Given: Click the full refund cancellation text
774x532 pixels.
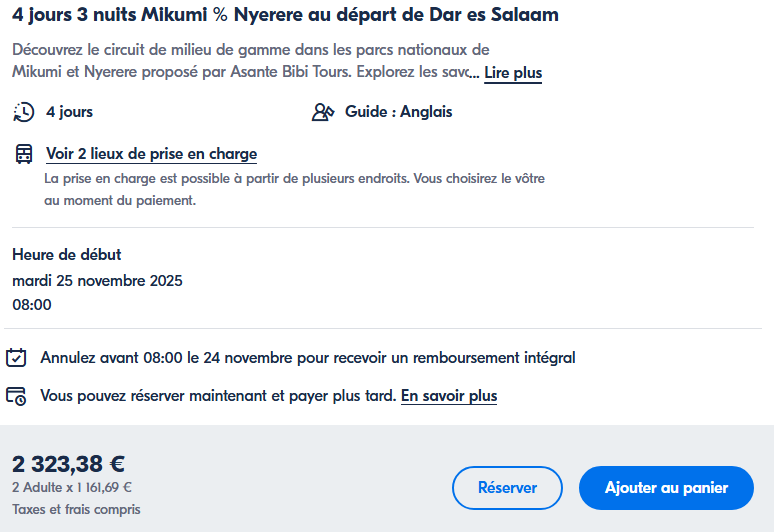Looking at the screenshot, I should click(308, 357).
